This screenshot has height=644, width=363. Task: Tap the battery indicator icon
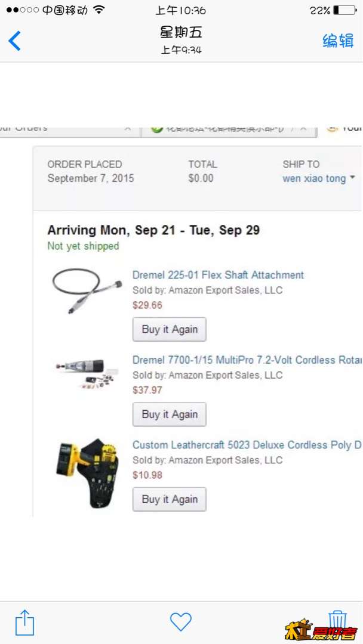click(344, 10)
